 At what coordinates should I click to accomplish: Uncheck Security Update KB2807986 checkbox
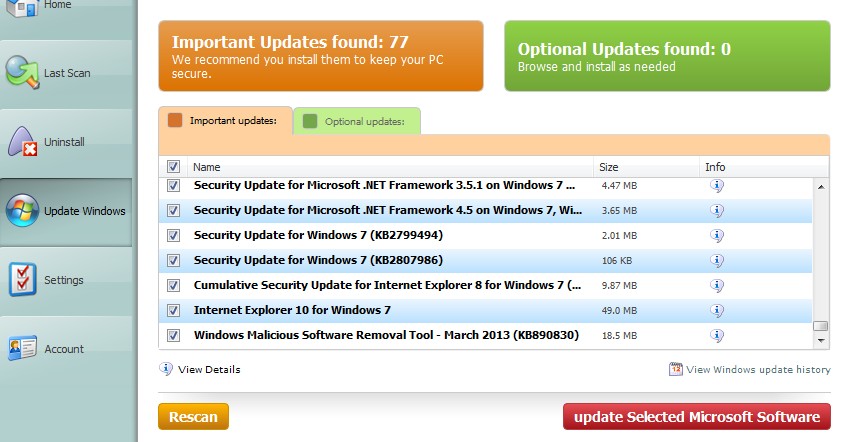click(173, 260)
